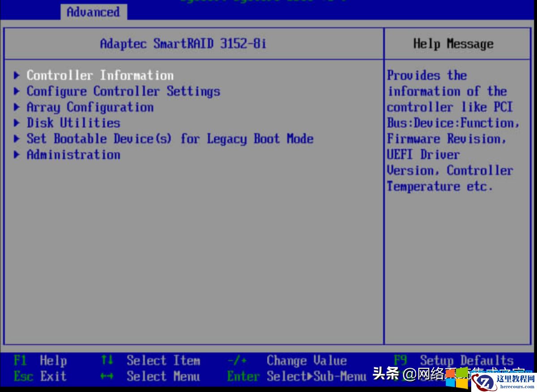
Task: Click the Esc Exit key hint
Action: click(40, 376)
